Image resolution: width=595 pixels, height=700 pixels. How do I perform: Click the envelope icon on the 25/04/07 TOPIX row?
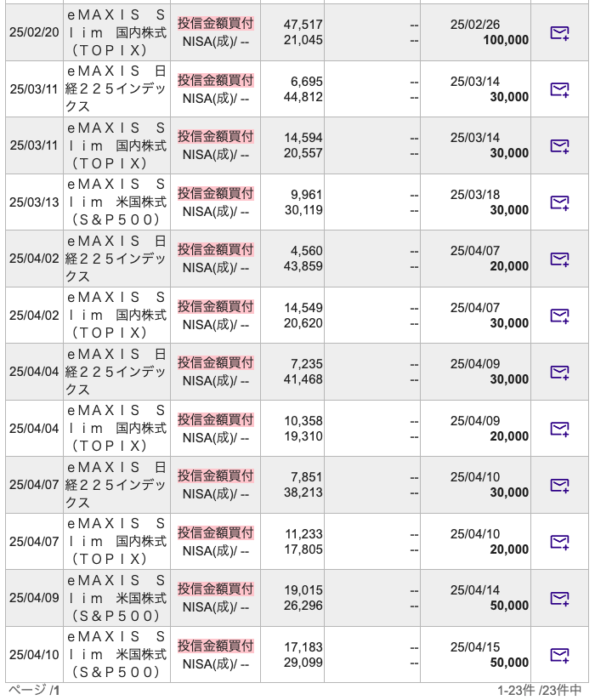(561, 541)
